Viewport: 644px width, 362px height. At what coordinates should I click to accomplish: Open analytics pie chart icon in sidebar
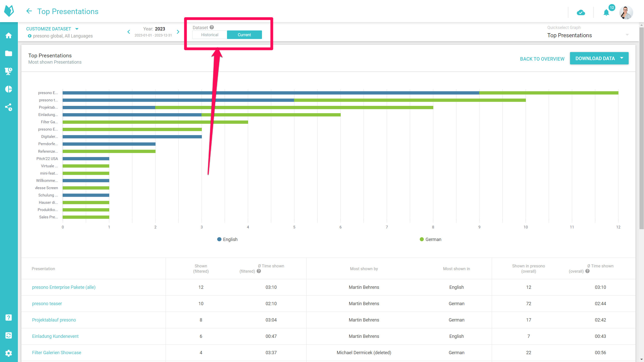9,89
